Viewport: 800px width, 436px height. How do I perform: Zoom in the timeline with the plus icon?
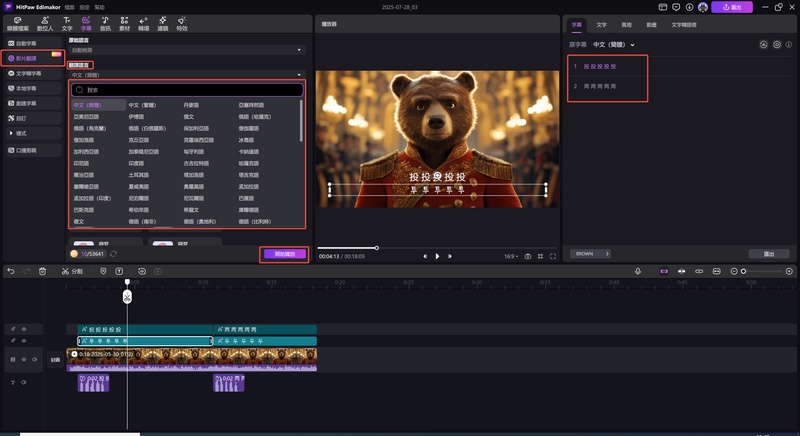(789, 271)
